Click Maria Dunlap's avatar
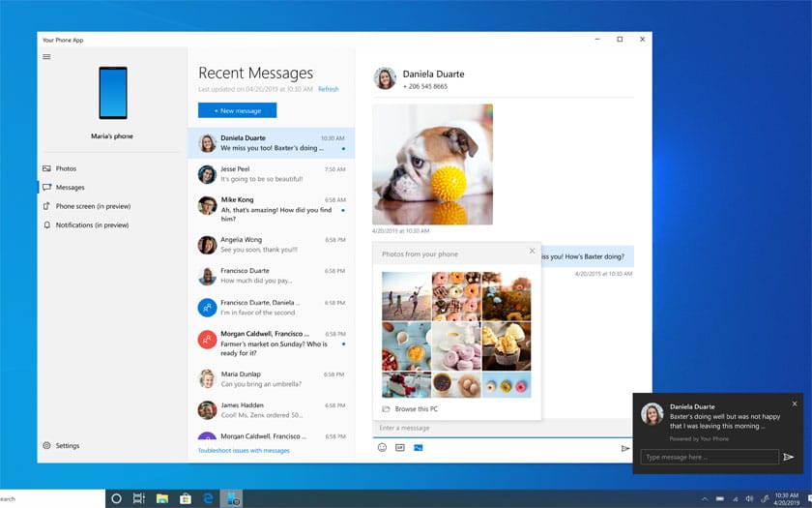Viewport: 812px width, 508px height. tap(207, 379)
